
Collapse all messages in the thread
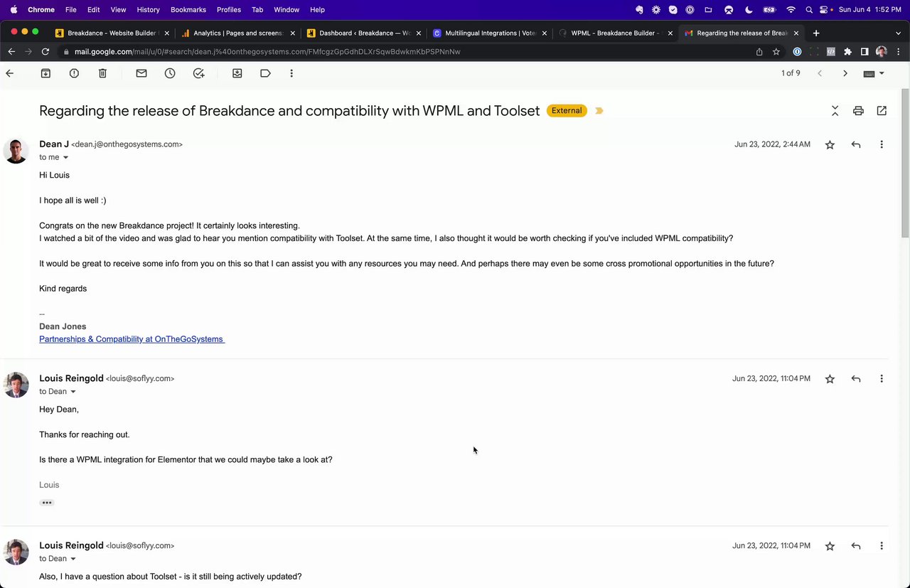(835, 111)
